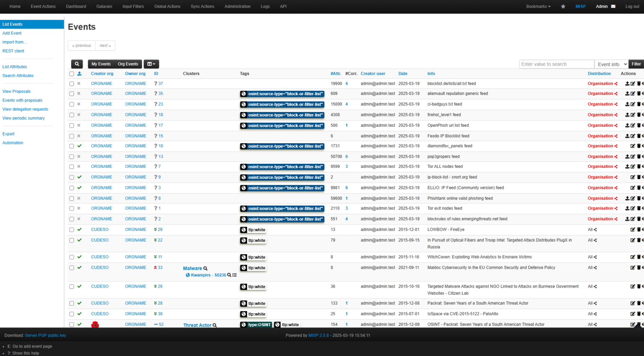644x356 pixels.
Task: Open the Bookmarks dropdown menu
Action: click(538, 6)
